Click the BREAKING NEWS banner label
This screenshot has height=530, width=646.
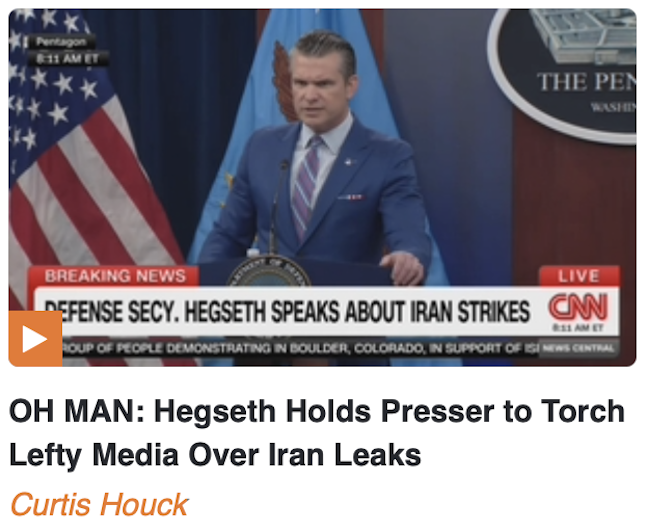coord(115,276)
